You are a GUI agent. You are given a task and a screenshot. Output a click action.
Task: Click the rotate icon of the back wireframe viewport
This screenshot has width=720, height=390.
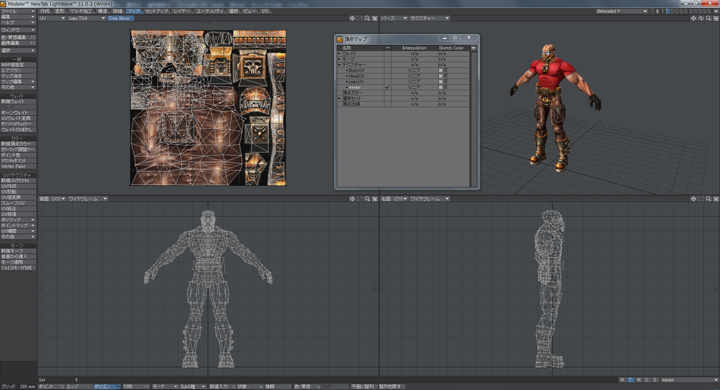coord(360,199)
